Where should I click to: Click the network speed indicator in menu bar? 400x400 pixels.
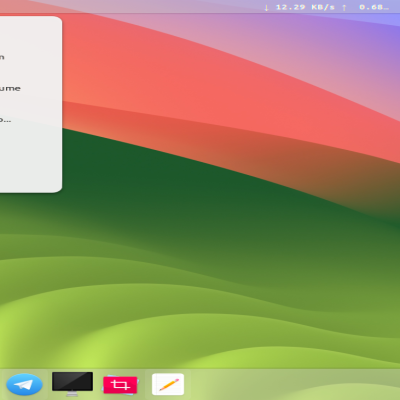327,7
